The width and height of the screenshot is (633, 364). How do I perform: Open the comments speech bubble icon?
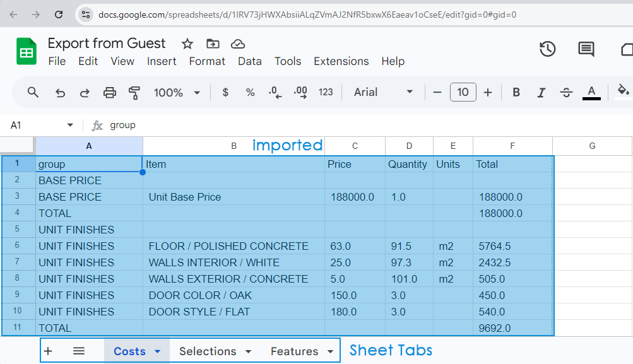coord(586,49)
